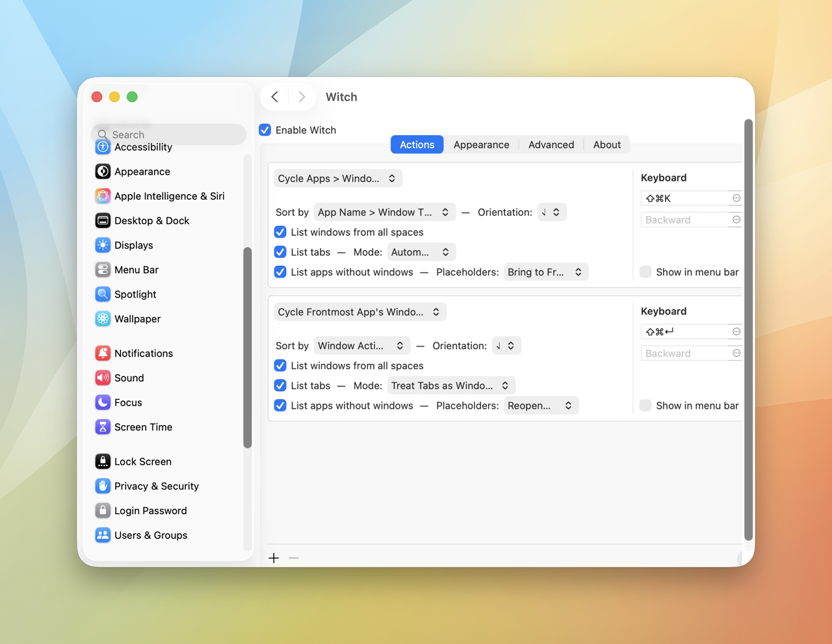Uncheck List windows from all spaces in Cycle Apps
The image size is (832, 644).
point(280,232)
